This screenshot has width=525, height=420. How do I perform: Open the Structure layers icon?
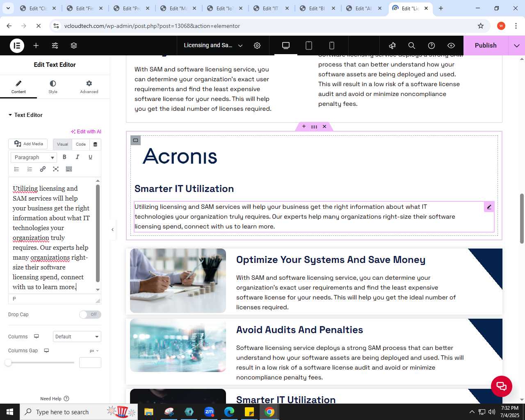coord(74,46)
